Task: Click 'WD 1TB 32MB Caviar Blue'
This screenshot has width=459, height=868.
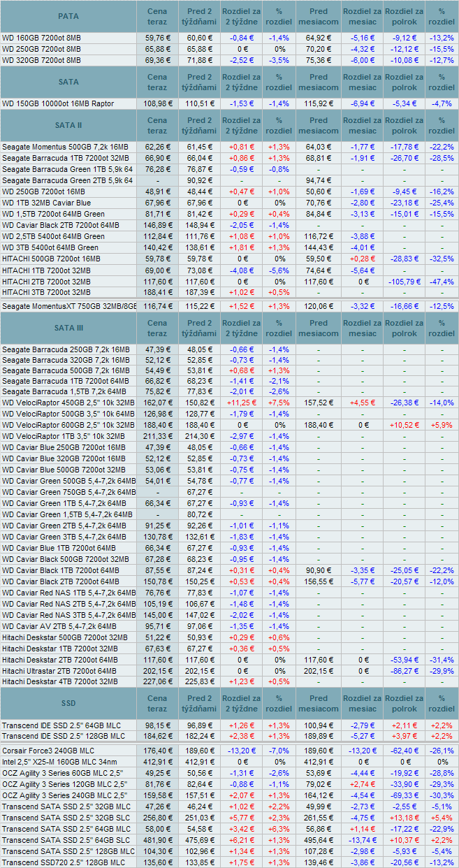Action: (x=48, y=203)
